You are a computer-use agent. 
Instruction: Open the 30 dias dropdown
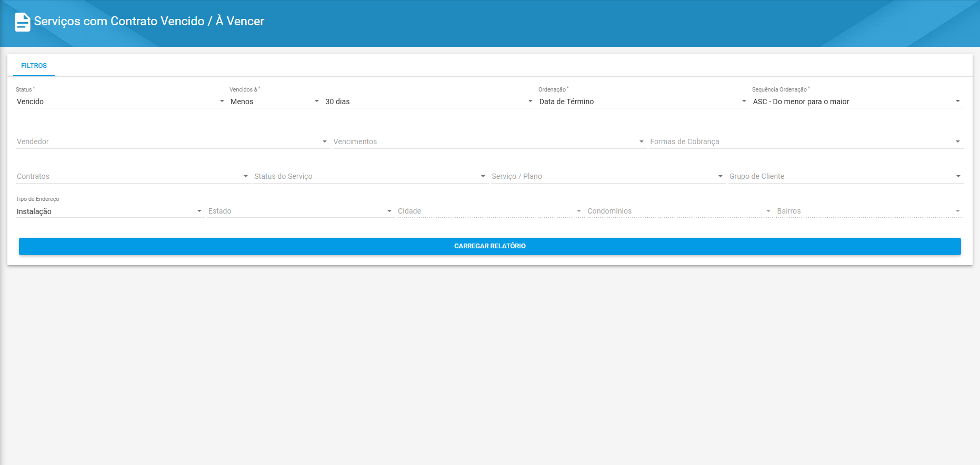429,102
